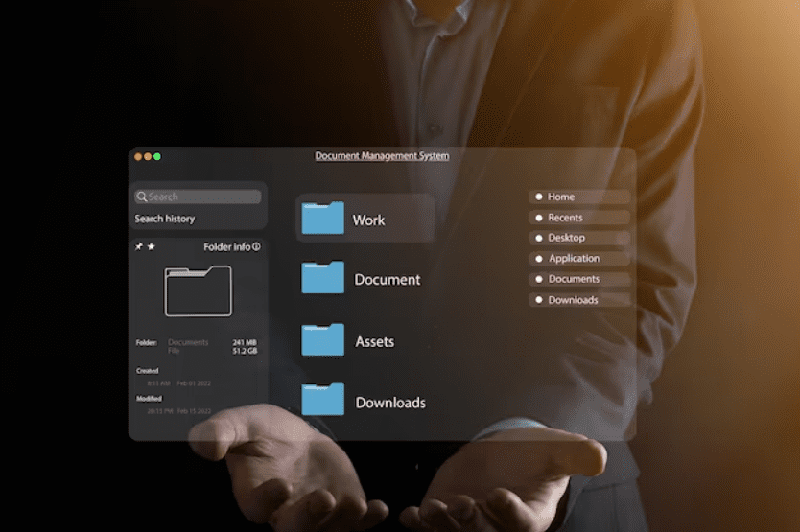800x532 pixels.
Task: Open the blue Downloads folder icon in the main list
Action: click(x=322, y=400)
